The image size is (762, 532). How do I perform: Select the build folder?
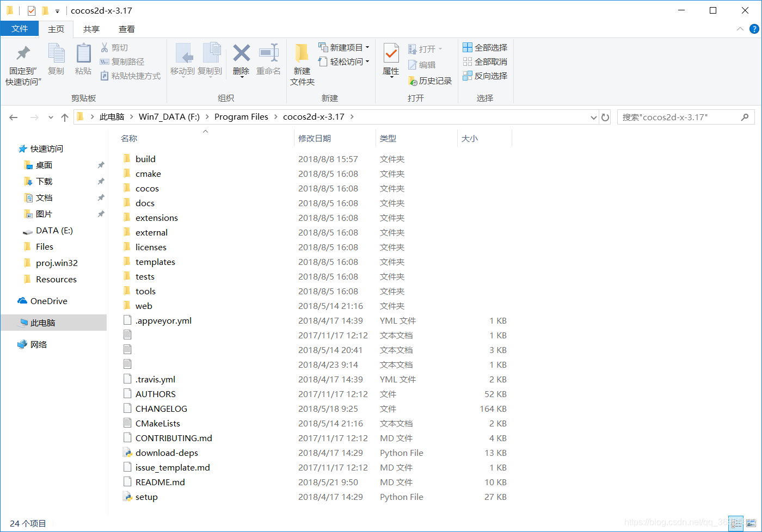[145, 159]
